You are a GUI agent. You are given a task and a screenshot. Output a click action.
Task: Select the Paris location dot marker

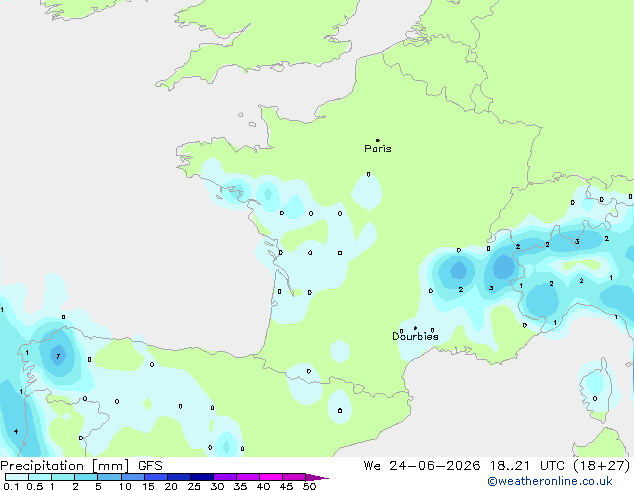tap(378, 140)
